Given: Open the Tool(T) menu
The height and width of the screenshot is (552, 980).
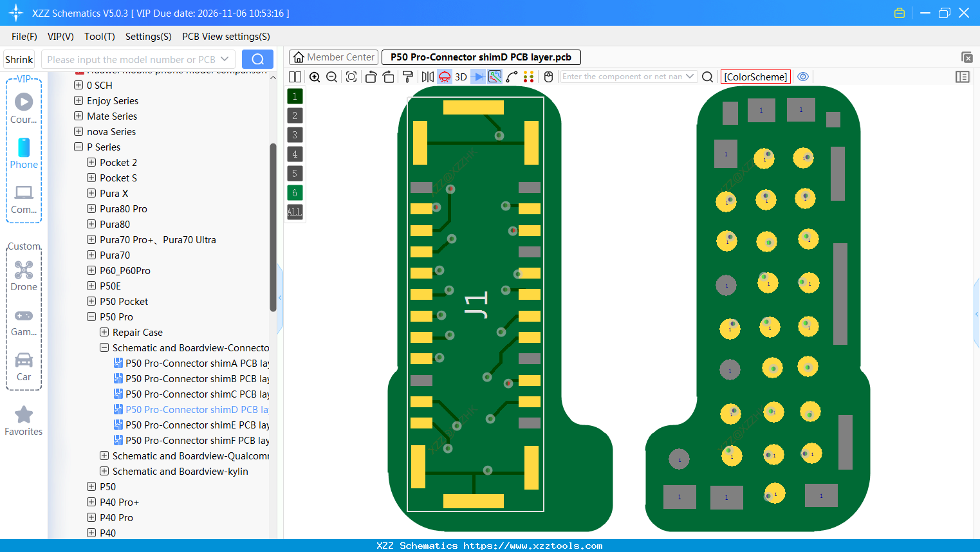Looking at the screenshot, I should pos(99,37).
